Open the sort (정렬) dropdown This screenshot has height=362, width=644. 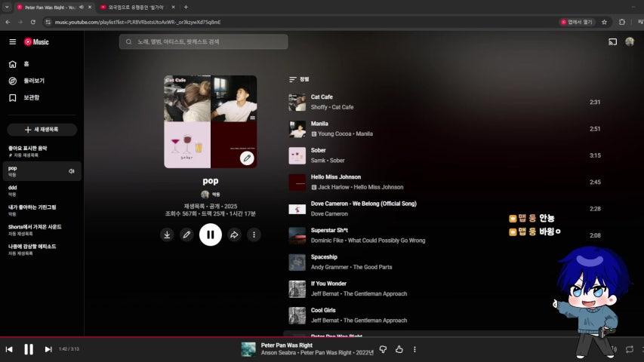299,79
